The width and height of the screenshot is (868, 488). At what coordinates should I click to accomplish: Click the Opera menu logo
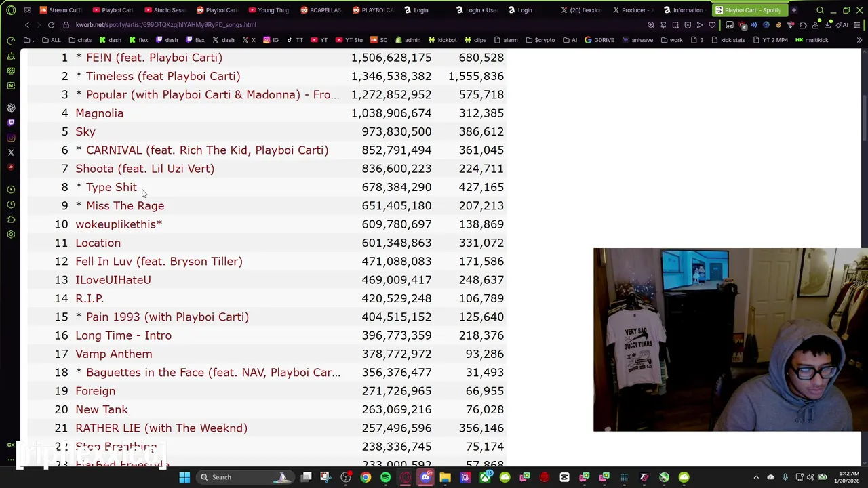click(x=11, y=10)
